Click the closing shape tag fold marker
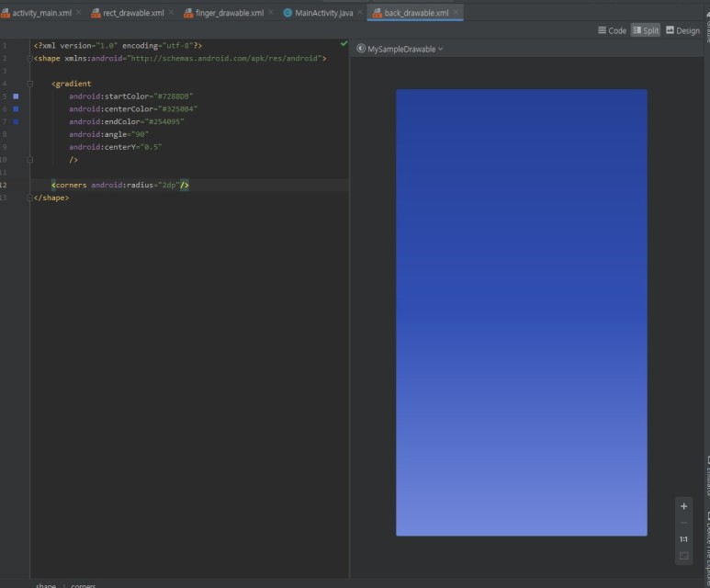 (30, 198)
